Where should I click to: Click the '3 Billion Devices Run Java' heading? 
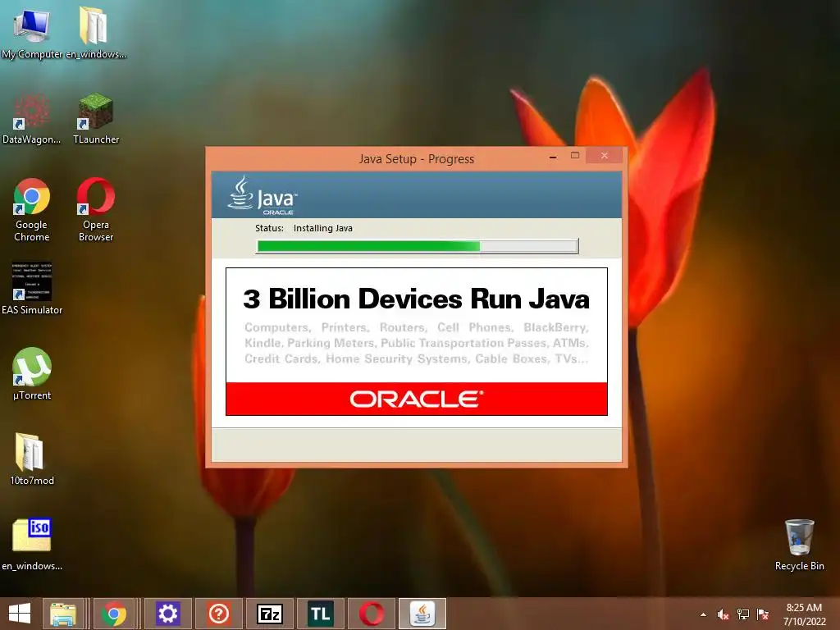tap(416, 299)
